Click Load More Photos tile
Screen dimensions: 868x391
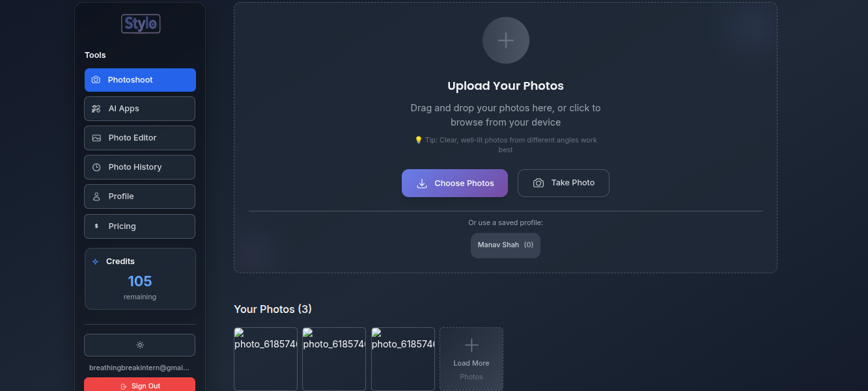pos(471,358)
